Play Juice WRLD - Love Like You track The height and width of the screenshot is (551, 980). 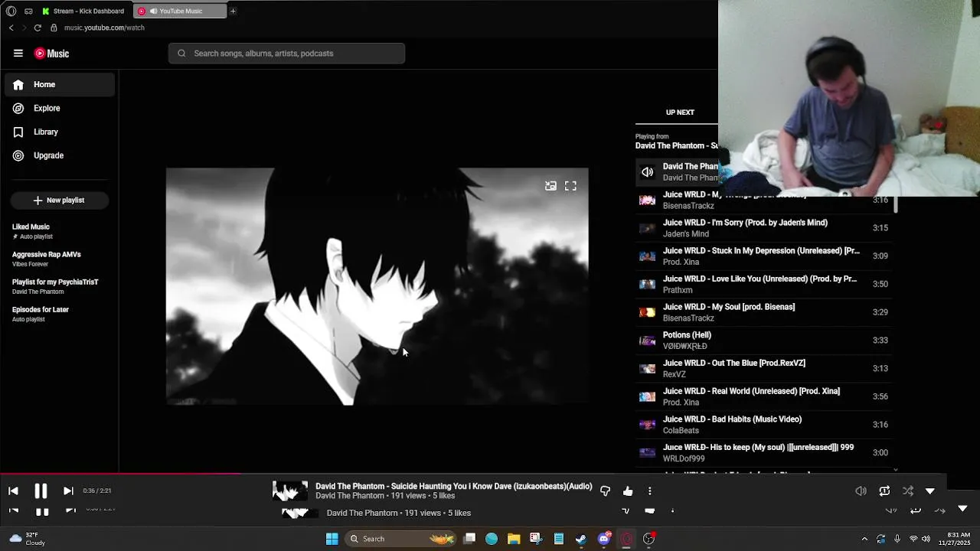click(x=766, y=284)
